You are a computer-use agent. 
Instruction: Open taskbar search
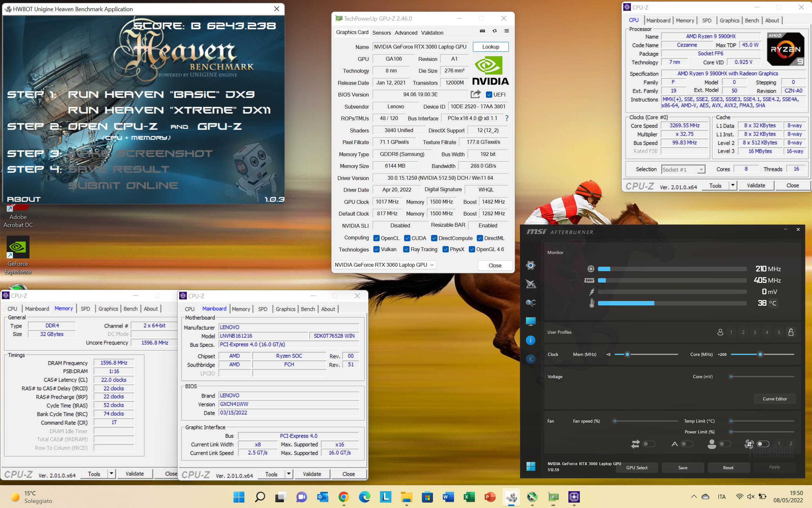pos(260,497)
